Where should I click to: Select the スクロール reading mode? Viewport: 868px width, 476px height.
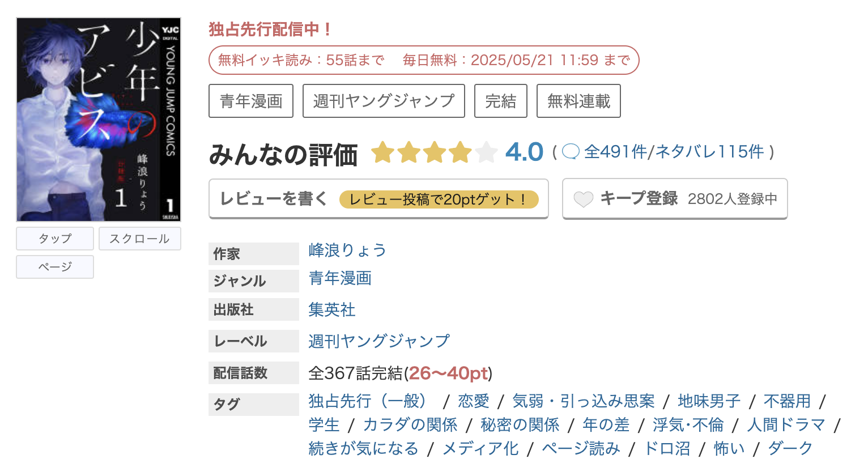pos(139,238)
